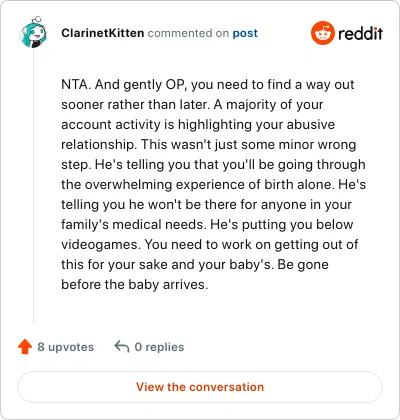Select the '0 replies' label
The height and width of the screenshot is (420, 400).
click(159, 347)
